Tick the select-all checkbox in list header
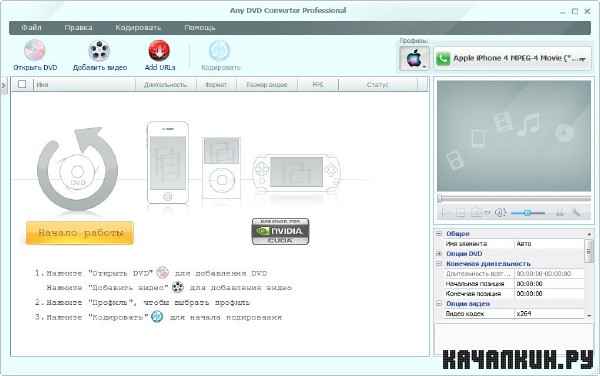The height and width of the screenshot is (376, 600). (22, 84)
